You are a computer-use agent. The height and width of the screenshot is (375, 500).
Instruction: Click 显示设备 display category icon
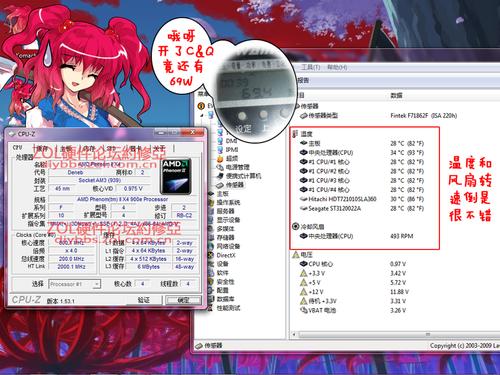(x=211, y=220)
